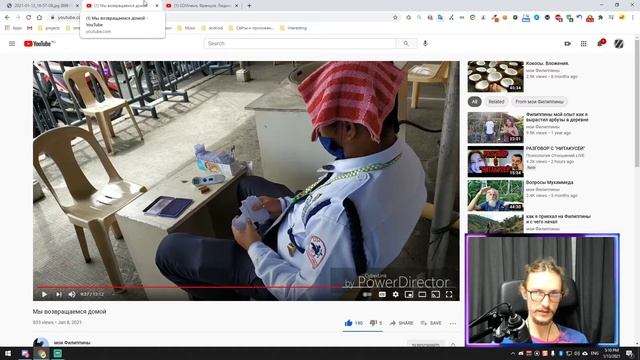Play the YouTube video
Viewport: 640px width, 360px height.
pyautogui.click(x=44, y=294)
